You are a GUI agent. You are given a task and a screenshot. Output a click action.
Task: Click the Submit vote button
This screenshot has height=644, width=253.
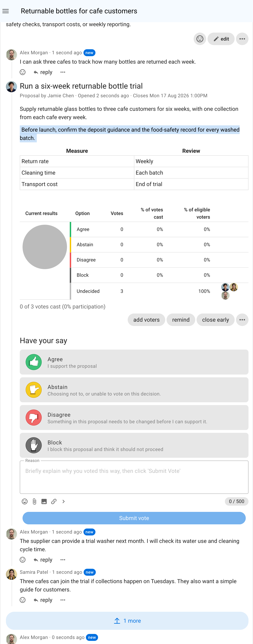[x=134, y=518]
